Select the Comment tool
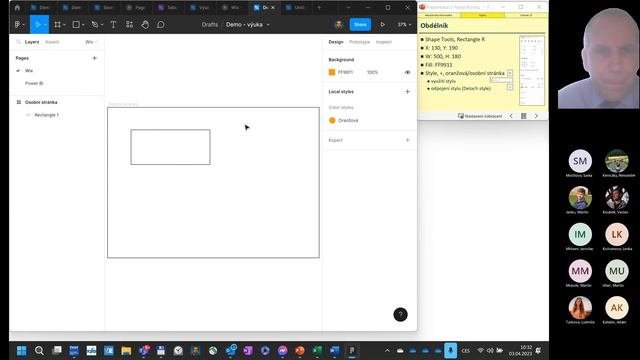 click(161, 24)
